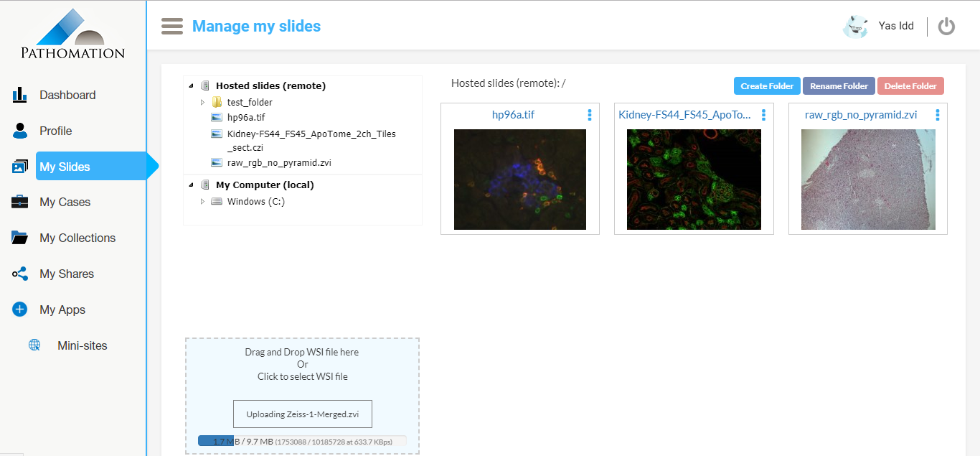Collapse the Hosted slides (remote) tree
Image resolution: width=980 pixels, height=456 pixels.
tap(192, 86)
